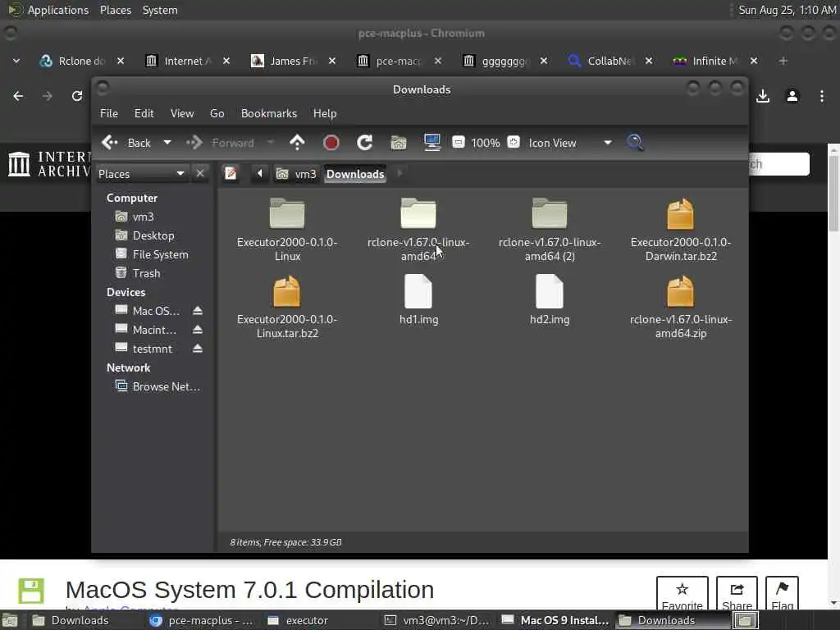Open the Computer toolbar icon

point(431,143)
